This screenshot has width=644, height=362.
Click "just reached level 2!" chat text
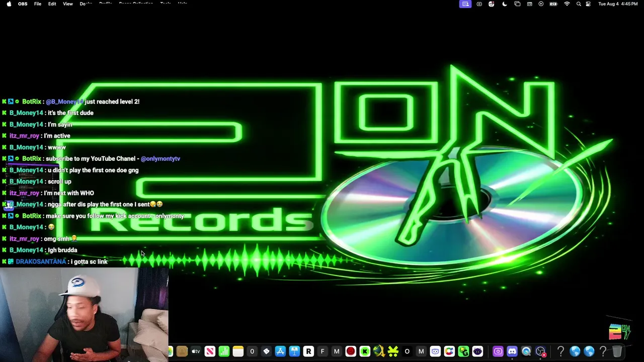point(112,102)
